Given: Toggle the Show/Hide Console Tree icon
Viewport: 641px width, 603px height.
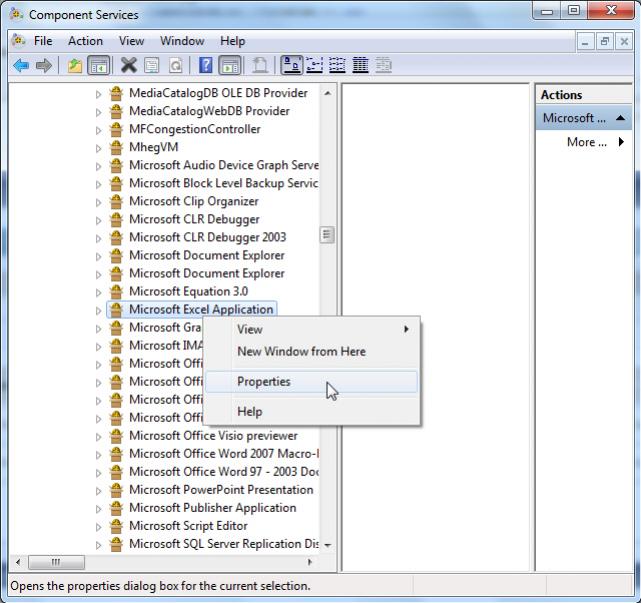Looking at the screenshot, I should click(99, 65).
